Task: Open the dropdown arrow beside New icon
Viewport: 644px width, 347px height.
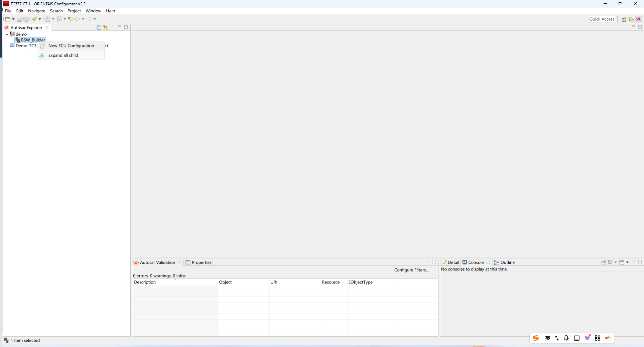Action: tap(13, 19)
